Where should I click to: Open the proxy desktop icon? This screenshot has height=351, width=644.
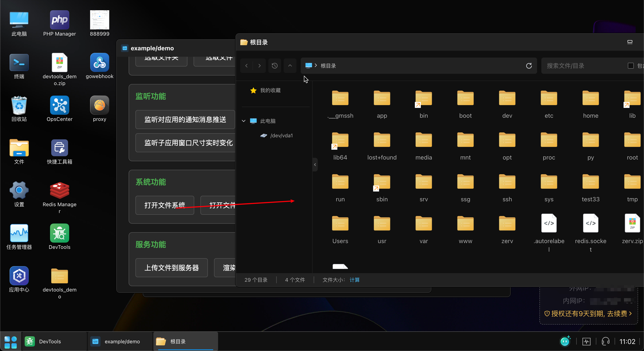tap(99, 109)
